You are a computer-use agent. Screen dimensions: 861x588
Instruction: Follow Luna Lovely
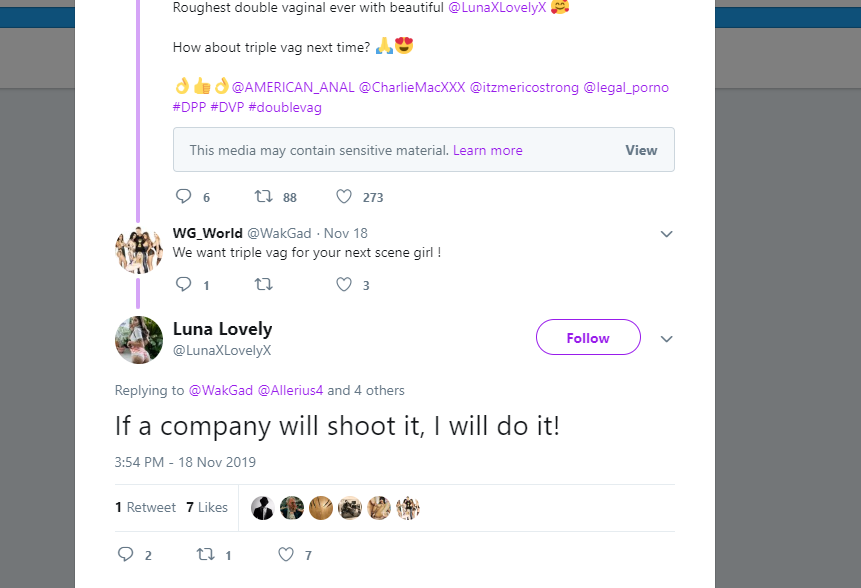[x=588, y=338]
